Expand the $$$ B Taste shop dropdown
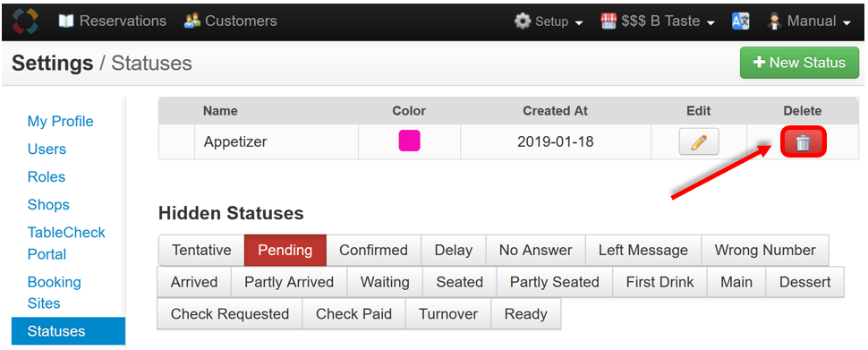Viewport: 868px width, 350px height. coord(659,21)
